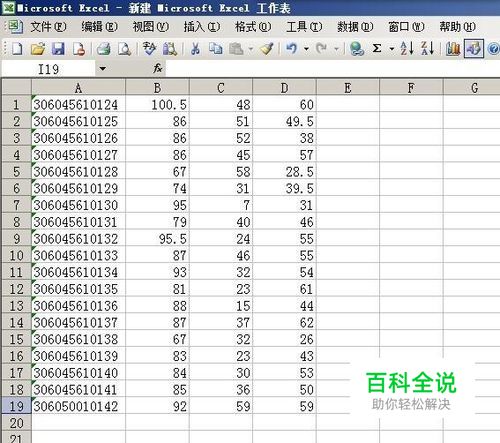
Task: Open Print Preview magnifier icon
Action: (x=124, y=49)
